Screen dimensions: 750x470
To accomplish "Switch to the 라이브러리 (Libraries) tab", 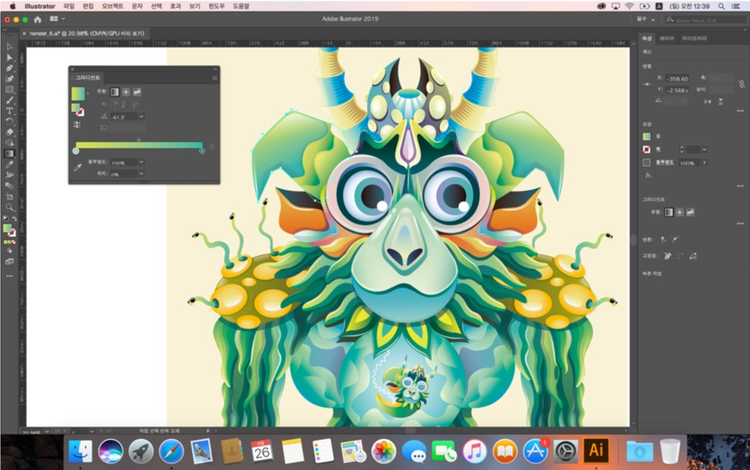I will click(694, 38).
